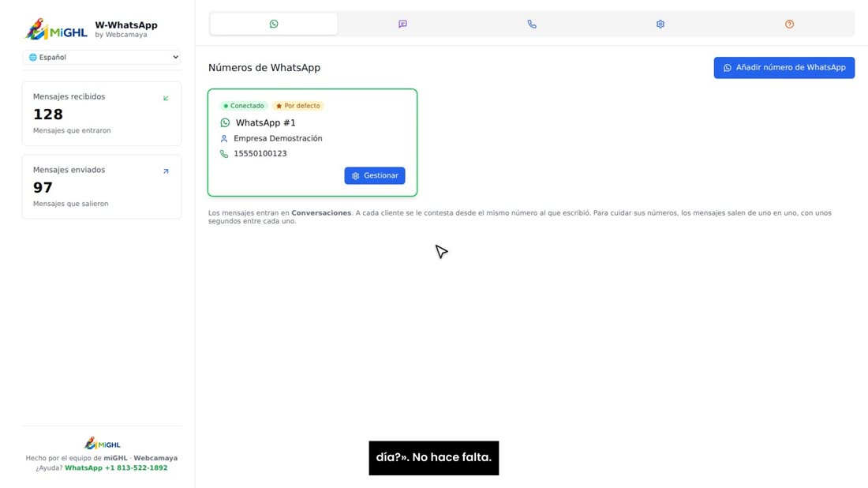868x488 pixels.
Task: Click the Conectado status badge
Action: (244, 106)
